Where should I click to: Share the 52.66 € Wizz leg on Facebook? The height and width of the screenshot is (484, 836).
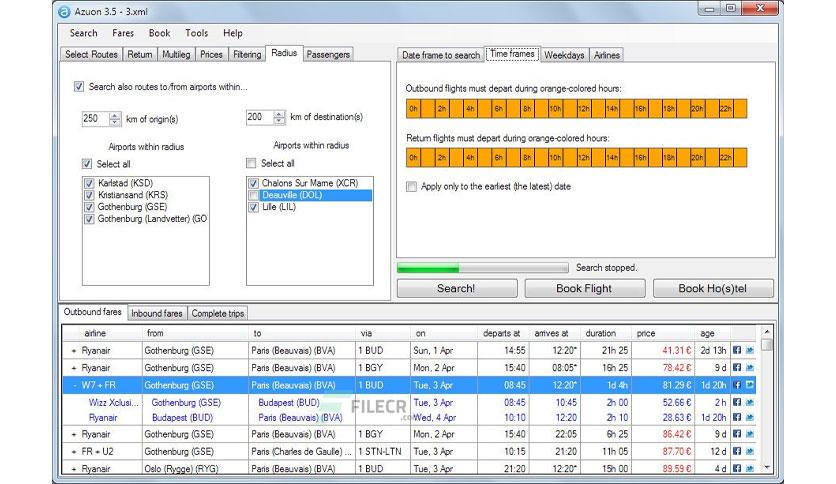click(737, 402)
